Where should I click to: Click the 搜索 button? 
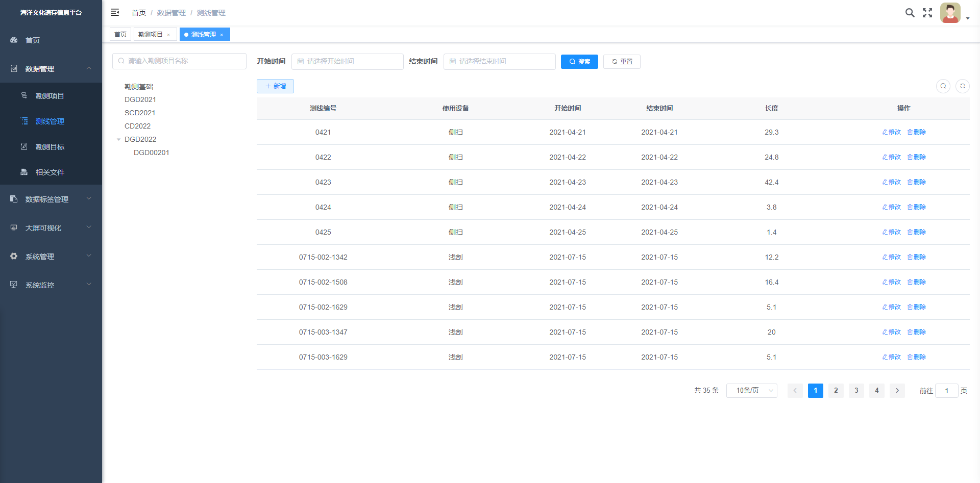pos(579,61)
